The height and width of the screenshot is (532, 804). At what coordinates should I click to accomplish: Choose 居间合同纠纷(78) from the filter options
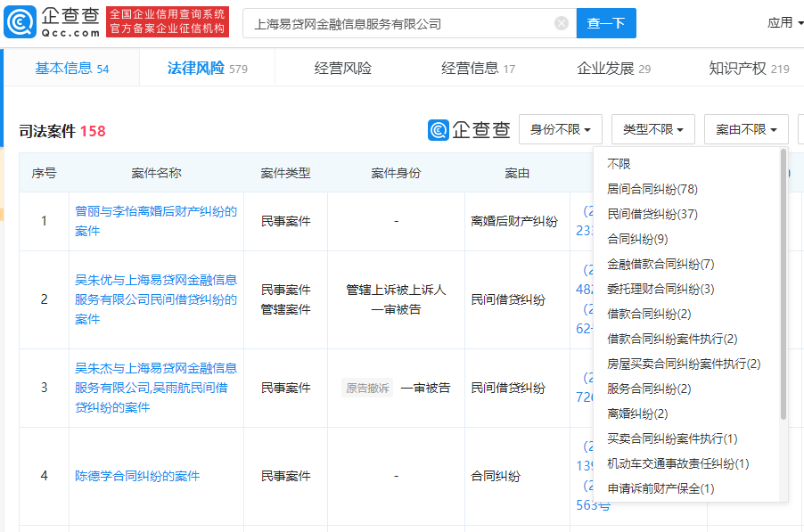[x=651, y=188]
